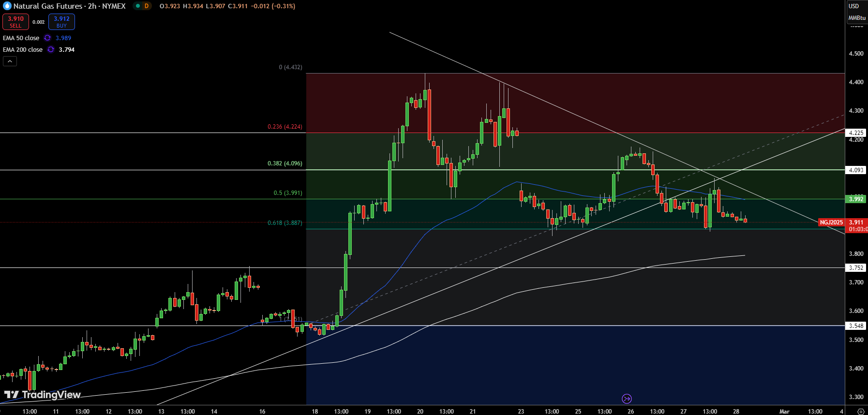Click the 4.225 price axis label

point(856,133)
